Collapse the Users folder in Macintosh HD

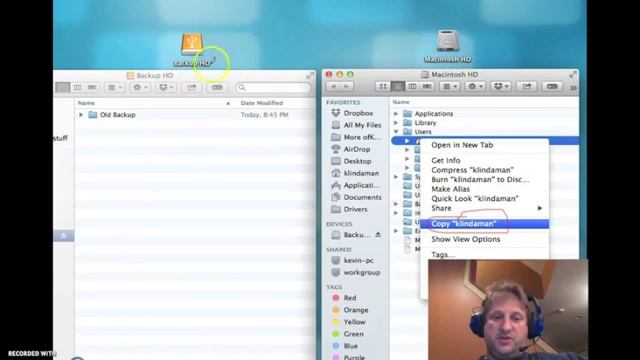(x=396, y=132)
